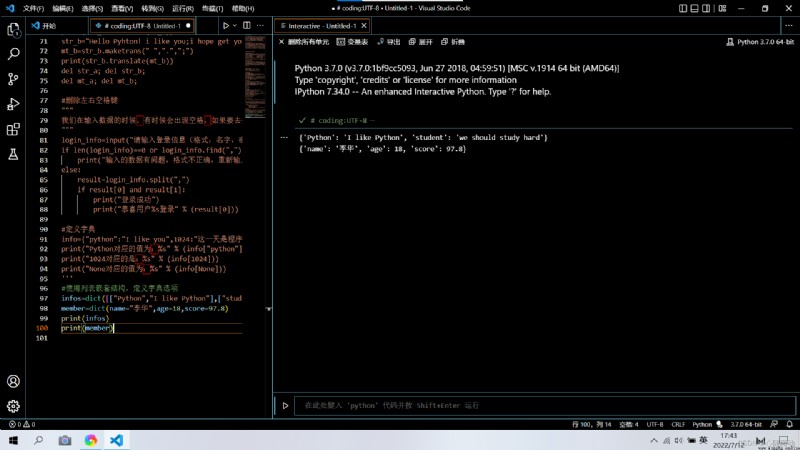Open the Source Control view
This screenshot has height=450, width=800.
13,79
